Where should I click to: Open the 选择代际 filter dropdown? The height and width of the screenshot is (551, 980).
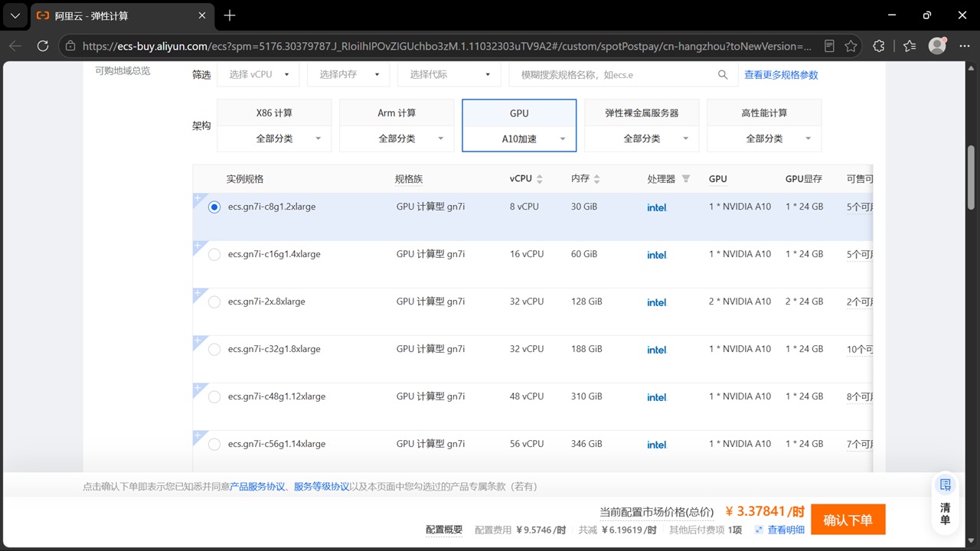point(448,74)
